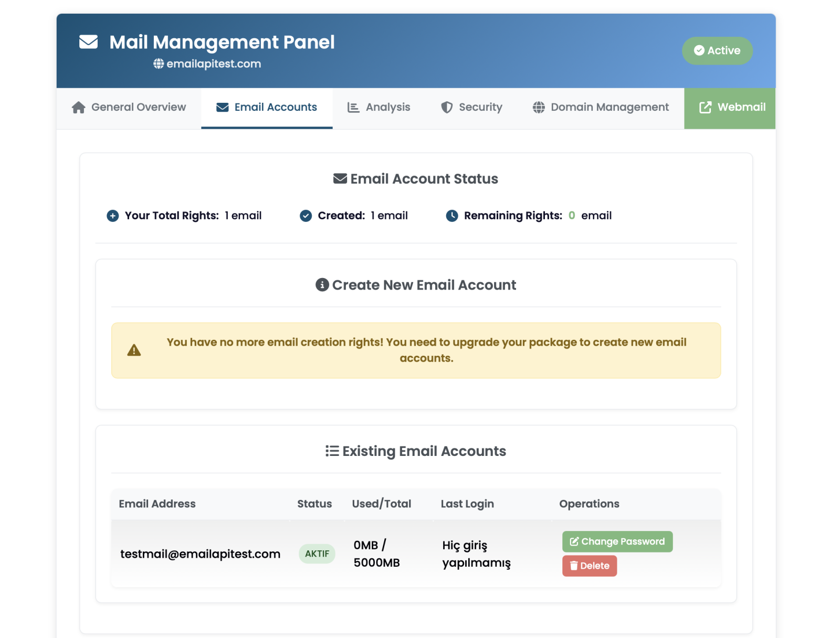Open Webmail in the green tab
The height and width of the screenshot is (638, 840).
(x=732, y=108)
